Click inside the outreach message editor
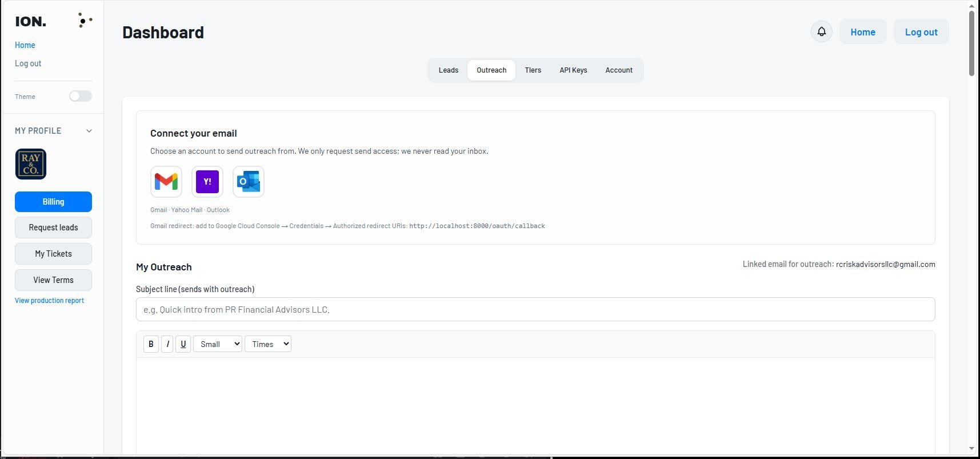Screen dimensions: 980x459 click(x=535, y=406)
